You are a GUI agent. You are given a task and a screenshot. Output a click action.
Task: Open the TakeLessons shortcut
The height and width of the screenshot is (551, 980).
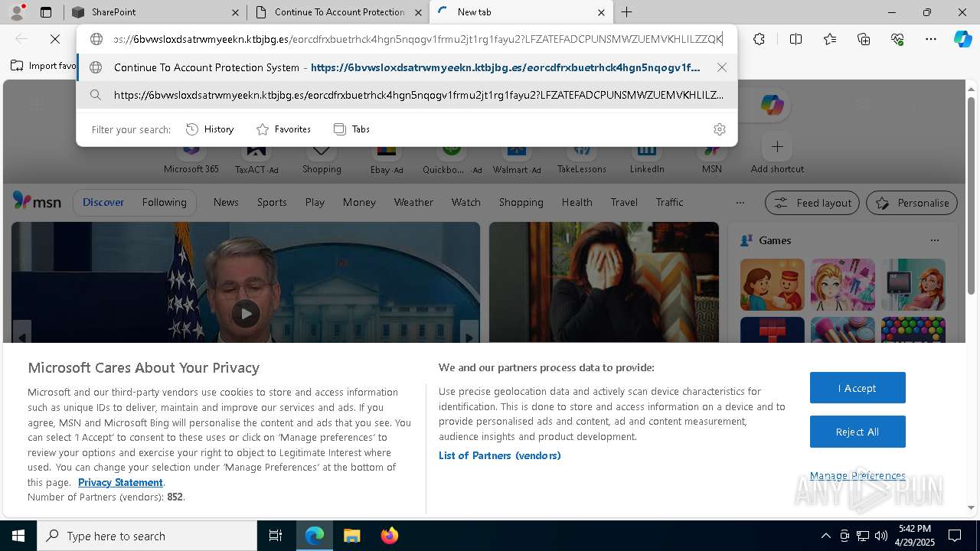pos(582,157)
